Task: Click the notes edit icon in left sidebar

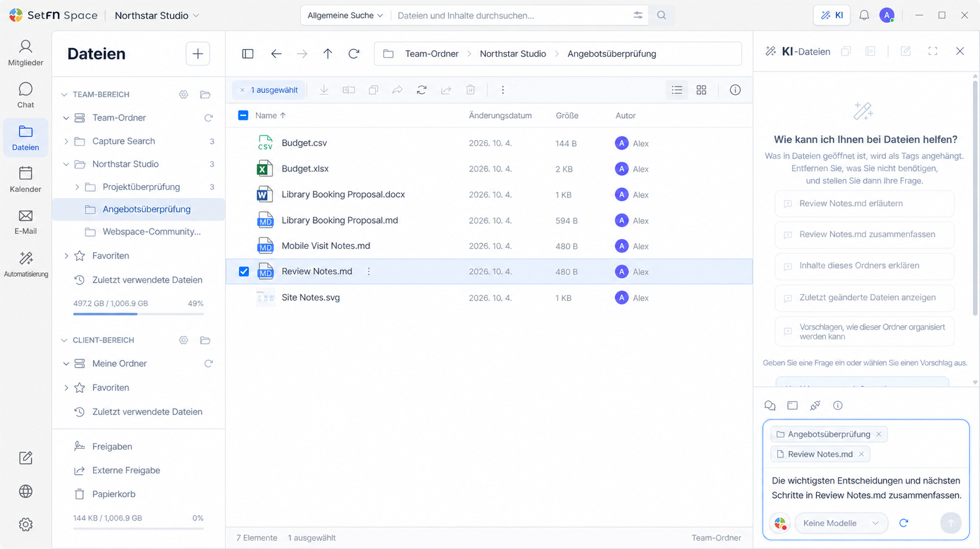Action: pyautogui.click(x=26, y=458)
